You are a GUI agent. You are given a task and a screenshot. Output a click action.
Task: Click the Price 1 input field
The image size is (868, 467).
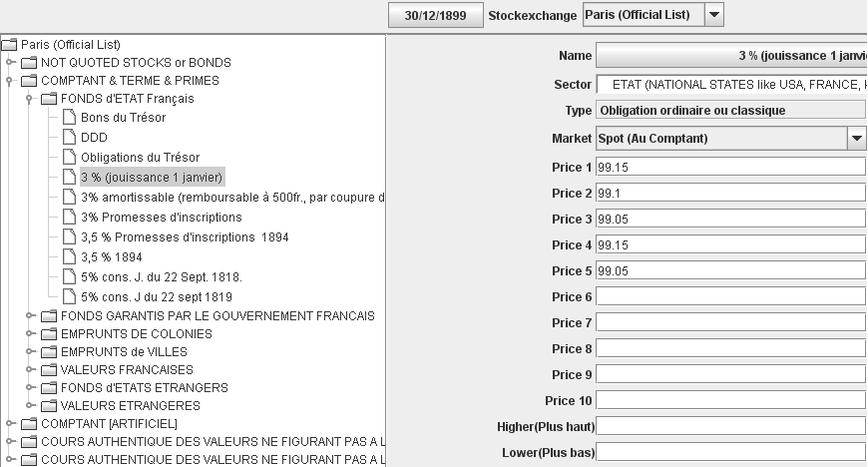click(x=730, y=167)
